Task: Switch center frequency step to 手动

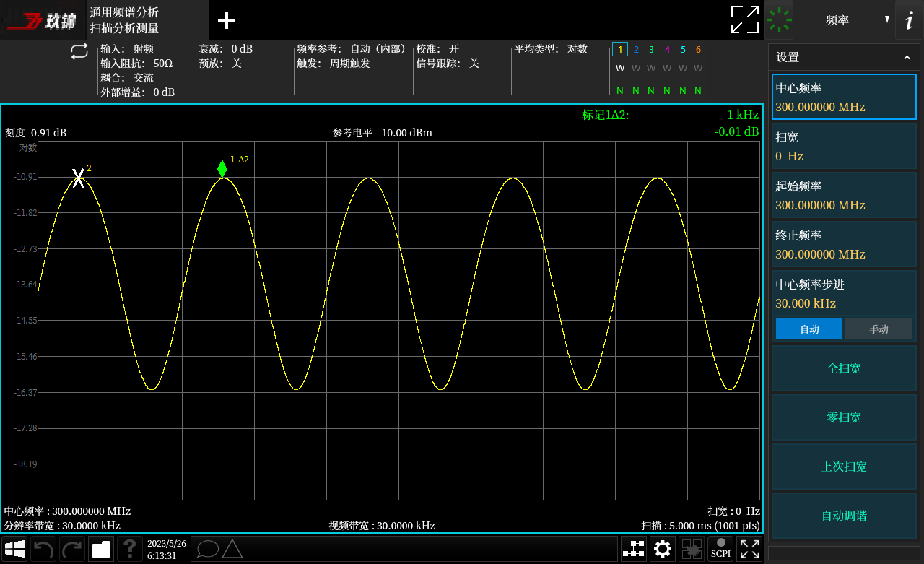Action: click(879, 329)
